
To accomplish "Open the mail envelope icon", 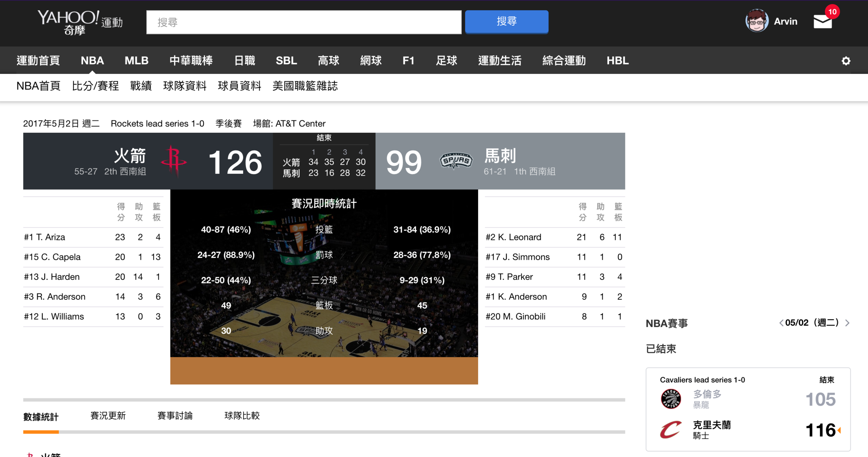I will (x=823, y=22).
